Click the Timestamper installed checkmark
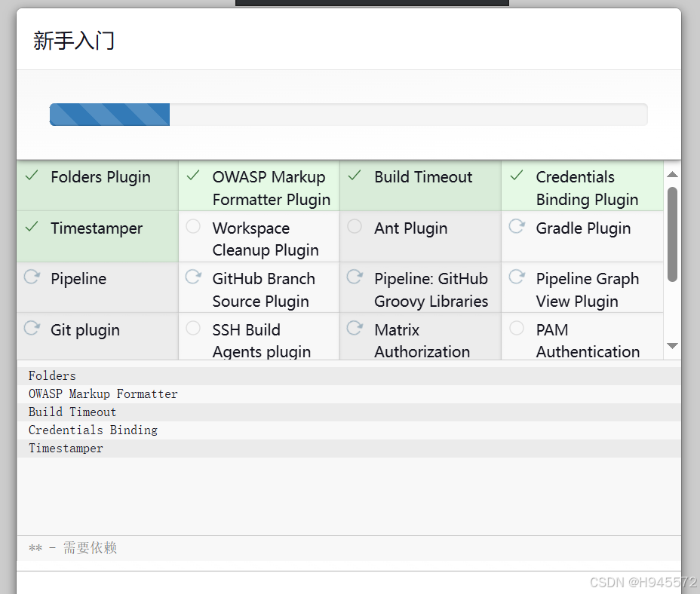The height and width of the screenshot is (594, 700). point(32,227)
